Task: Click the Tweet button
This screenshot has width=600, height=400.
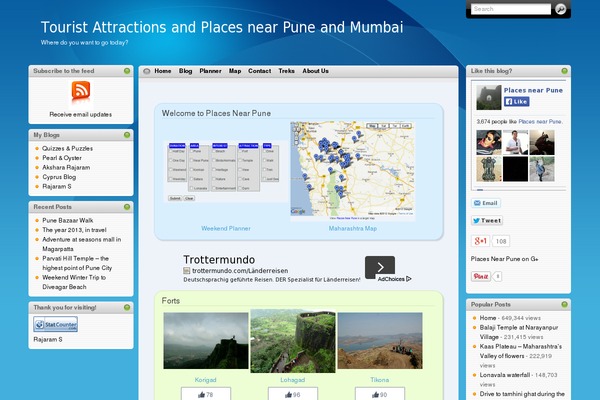Action: pos(487,220)
